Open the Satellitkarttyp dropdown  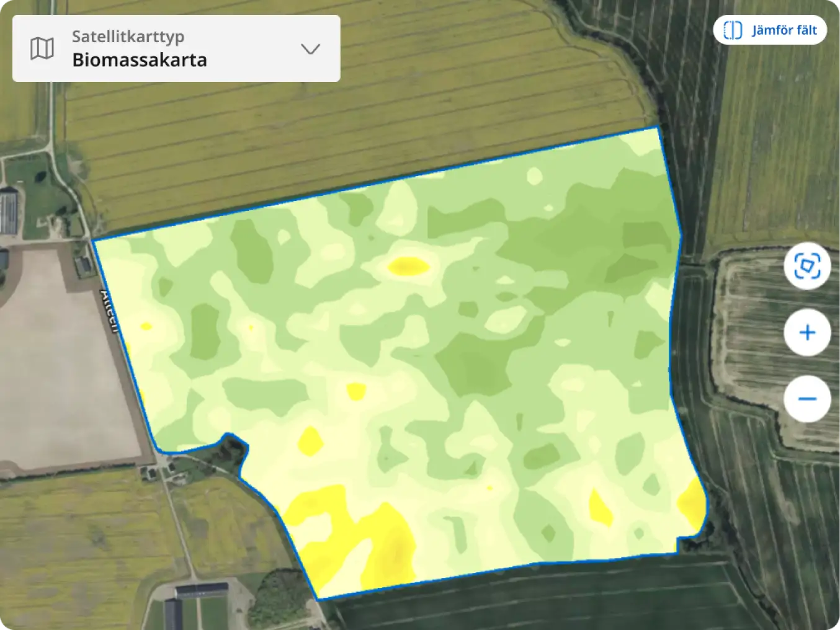tap(176, 48)
